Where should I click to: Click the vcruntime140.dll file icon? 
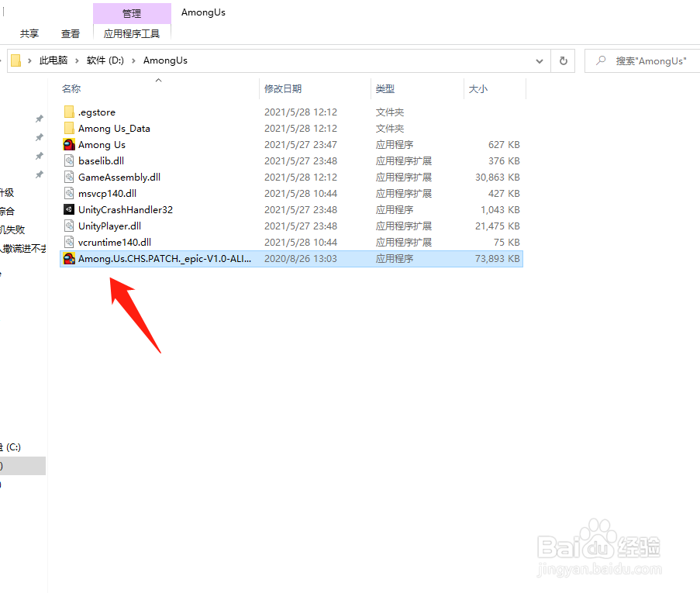pyautogui.click(x=69, y=242)
